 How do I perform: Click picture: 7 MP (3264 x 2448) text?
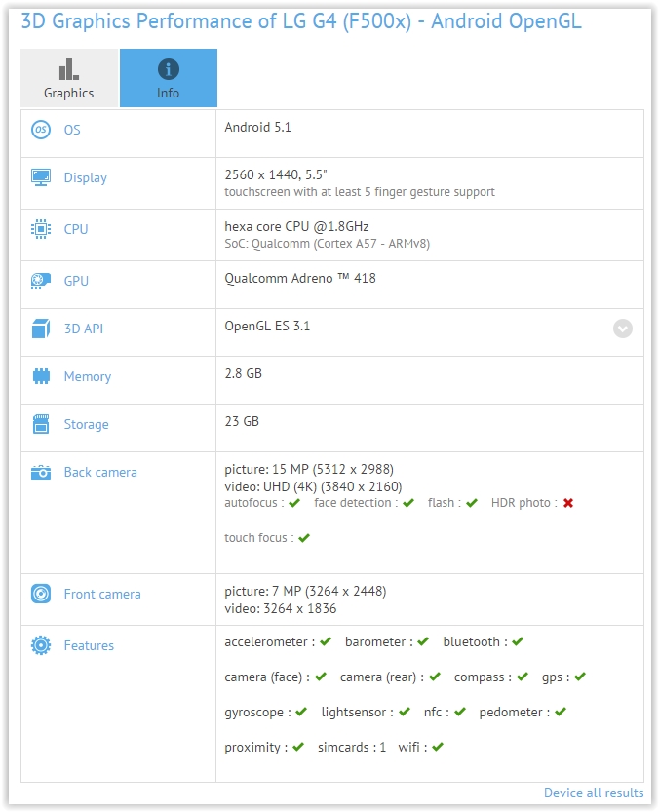coord(305,591)
